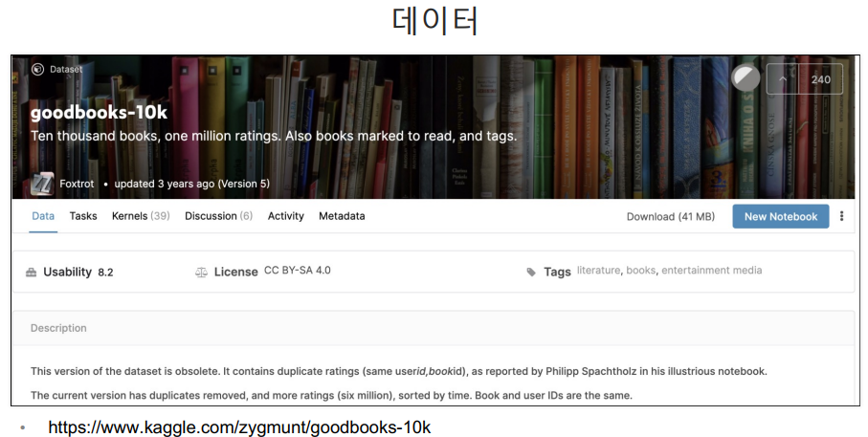868x437 pixels.
Task: Upvote the goodbooks-10k dataset
Action: pos(783,79)
